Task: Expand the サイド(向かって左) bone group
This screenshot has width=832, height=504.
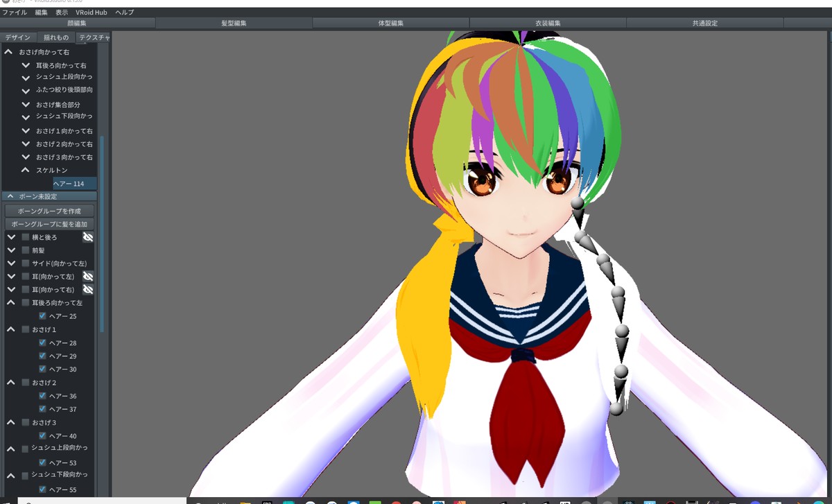Action: click(x=10, y=263)
